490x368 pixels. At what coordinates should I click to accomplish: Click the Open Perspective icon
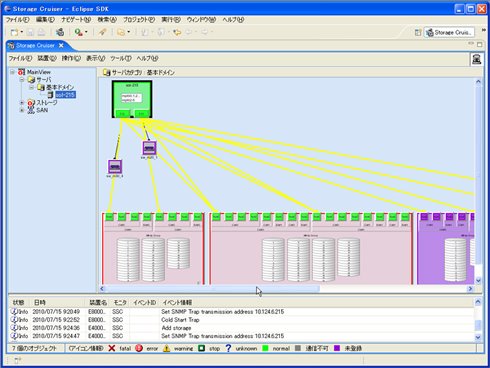[x=418, y=32]
